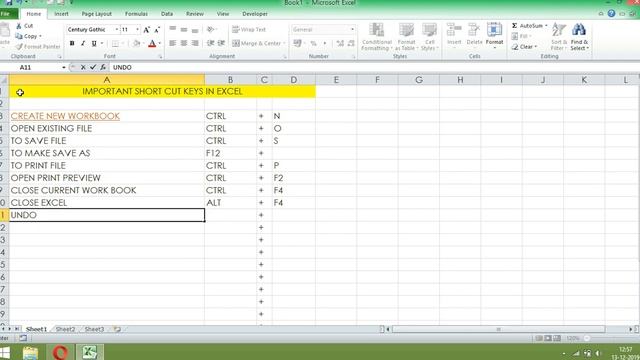Cancel the entry with the X button

[x=83, y=67]
